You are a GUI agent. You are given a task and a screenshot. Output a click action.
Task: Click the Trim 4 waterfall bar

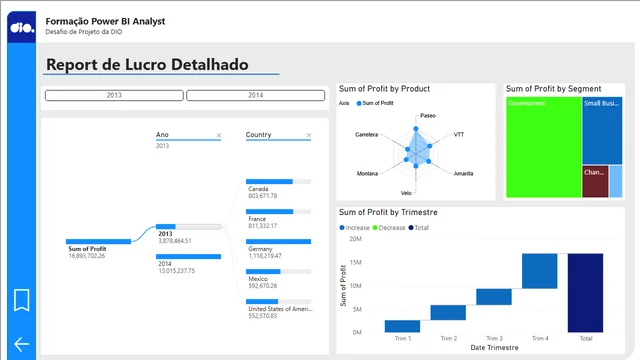540,271
